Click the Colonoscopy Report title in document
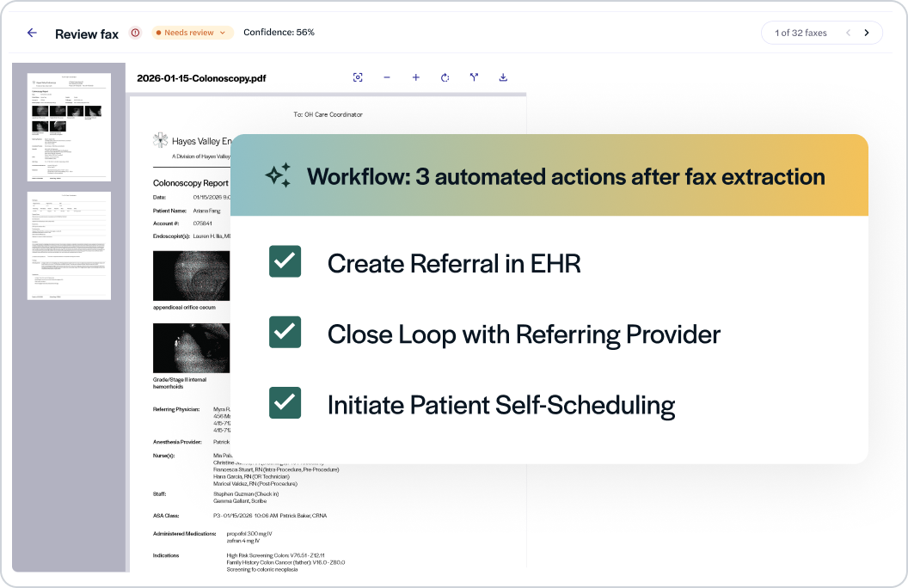 point(191,183)
